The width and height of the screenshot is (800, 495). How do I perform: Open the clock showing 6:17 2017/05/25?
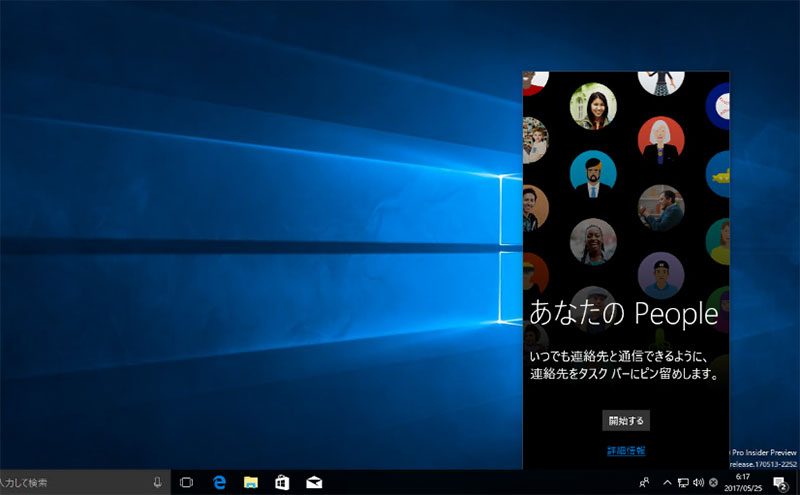[x=743, y=482]
